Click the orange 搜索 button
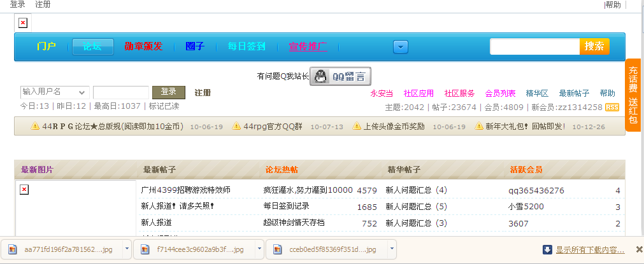Image resolution: width=644 pixels, height=264 pixels. pos(594,46)
